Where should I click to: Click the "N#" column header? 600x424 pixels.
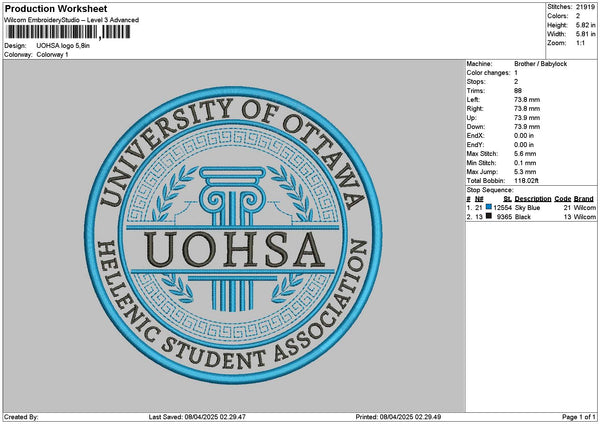click(x=479, y=199)
